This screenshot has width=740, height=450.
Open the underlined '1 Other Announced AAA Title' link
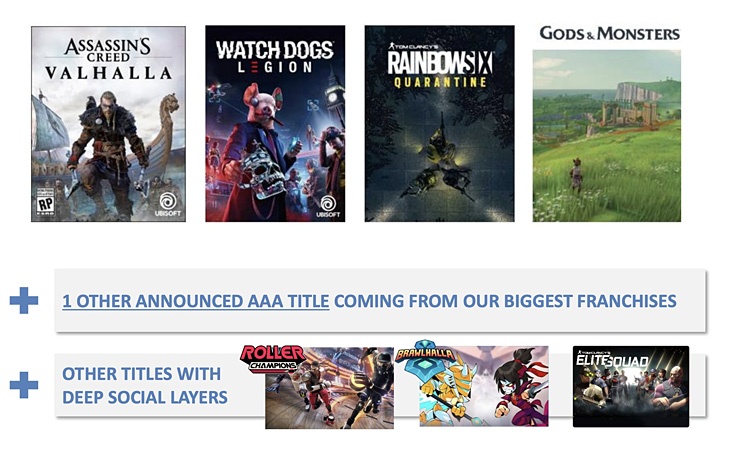195,301
